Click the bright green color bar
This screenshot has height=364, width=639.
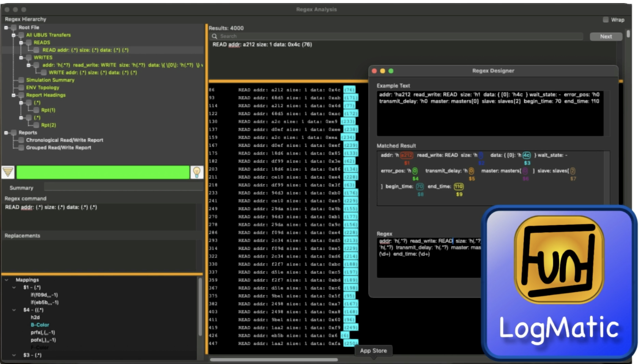point(103,172)
